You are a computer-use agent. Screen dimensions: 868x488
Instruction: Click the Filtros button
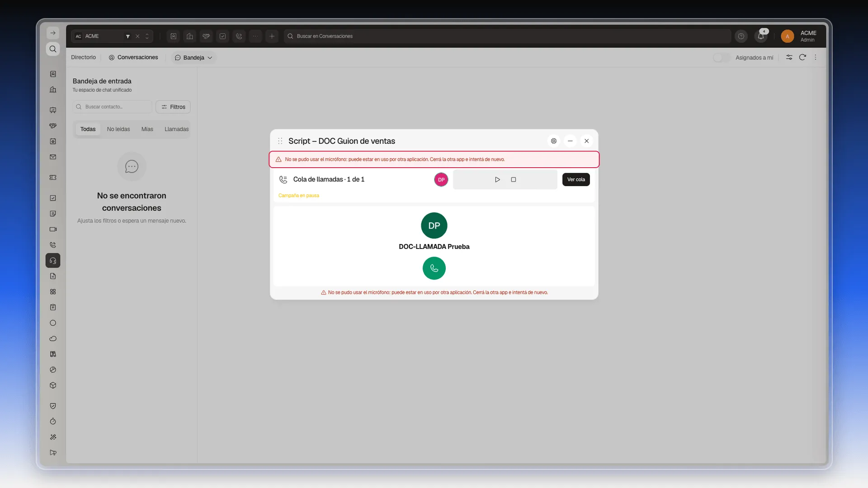pos(173,107)
